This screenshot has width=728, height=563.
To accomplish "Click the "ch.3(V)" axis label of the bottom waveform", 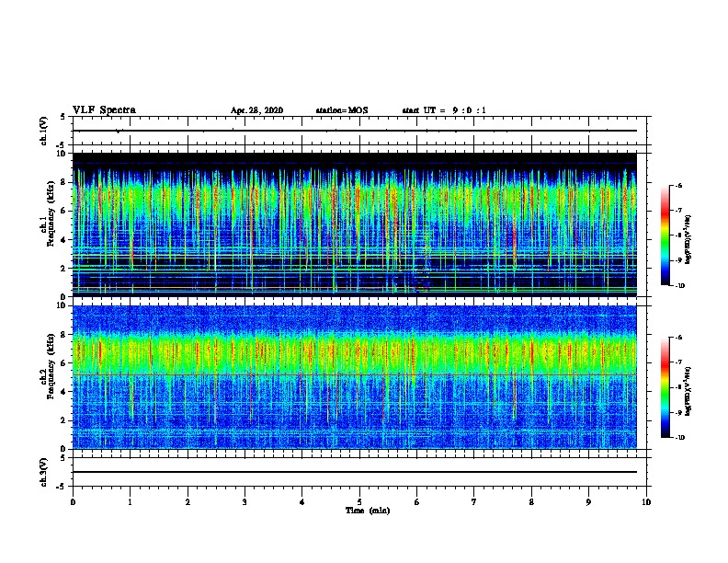I will click(x=44, y=472).
